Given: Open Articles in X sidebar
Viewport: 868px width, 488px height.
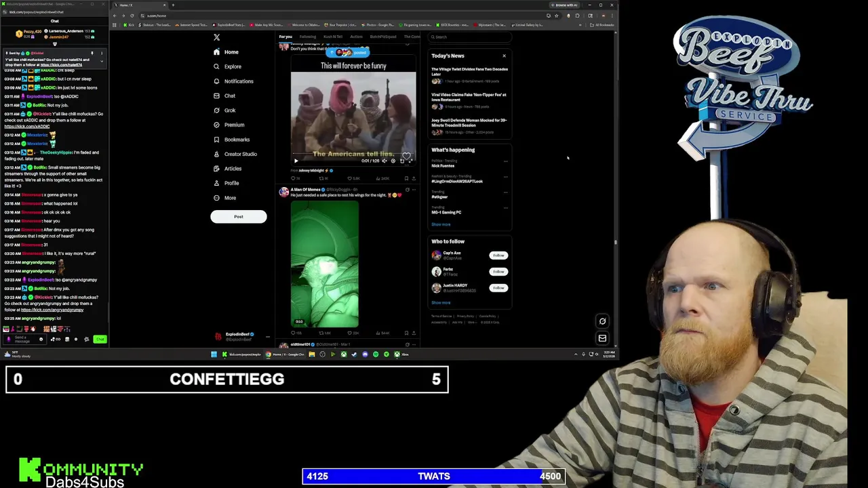Looking at the screenshot, I should click(227, 169).
